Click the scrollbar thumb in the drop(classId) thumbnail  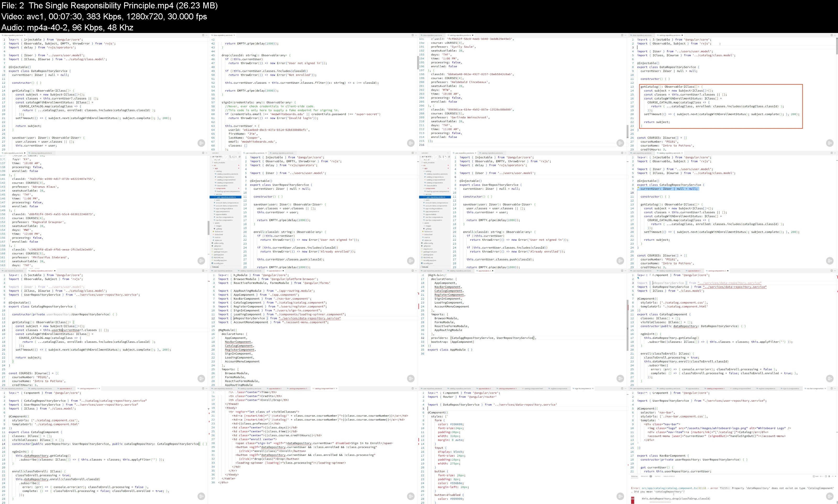tap(418, 63)
